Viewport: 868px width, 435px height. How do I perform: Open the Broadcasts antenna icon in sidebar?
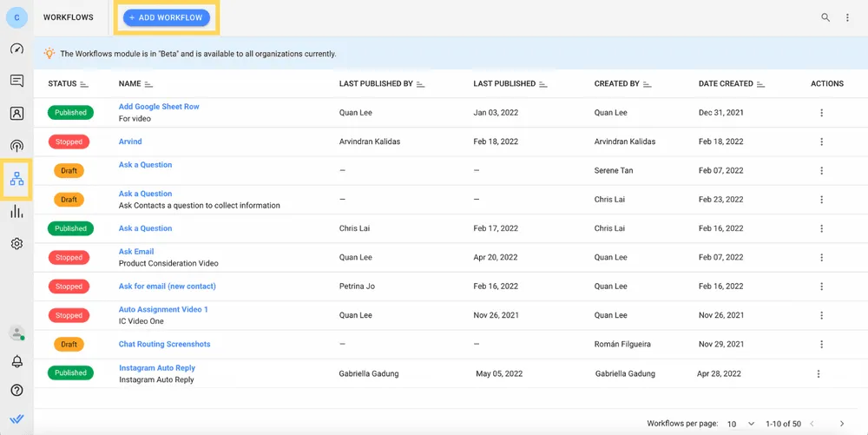(x=16, y=146)
